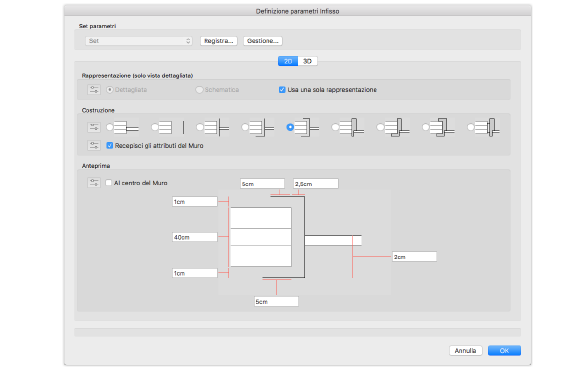
Task: Select the seventh construction type radio
Action: pyautogui.click(x=380, y=127)
